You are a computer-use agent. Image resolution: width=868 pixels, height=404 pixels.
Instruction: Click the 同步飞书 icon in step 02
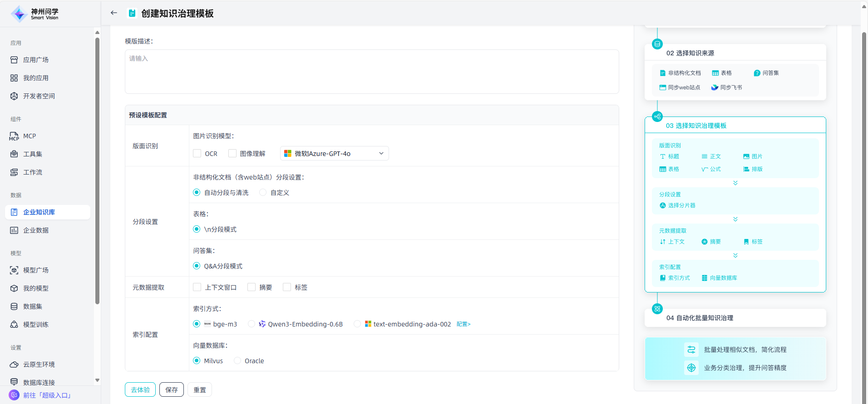[715, 88]
